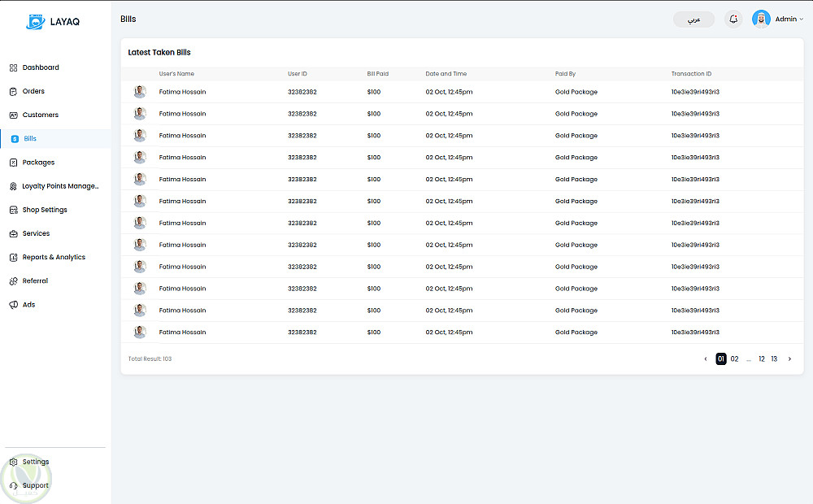The image size is (813, 504).
Task: Click the Transaction ID column header
Action: 691,74
